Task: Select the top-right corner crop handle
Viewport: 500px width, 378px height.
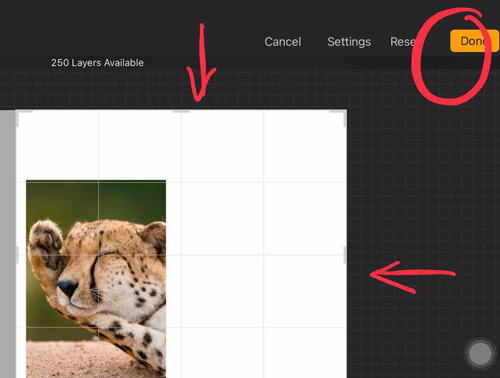Action: click(x=342, y=115)
